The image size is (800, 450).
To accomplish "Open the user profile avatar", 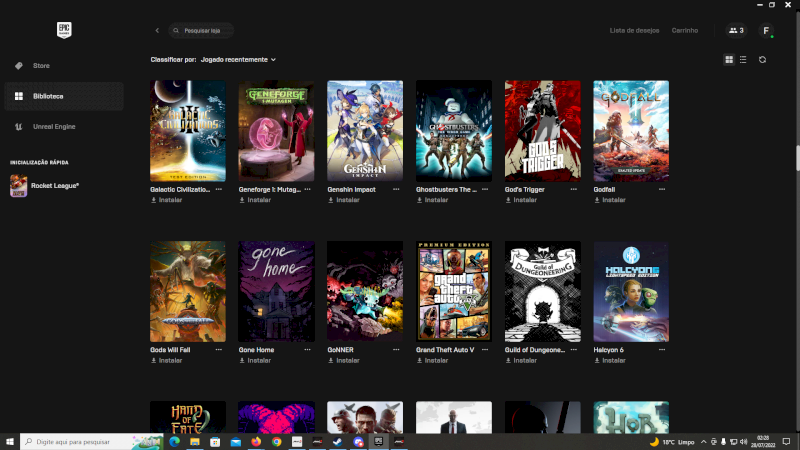I will pos(766,31).
